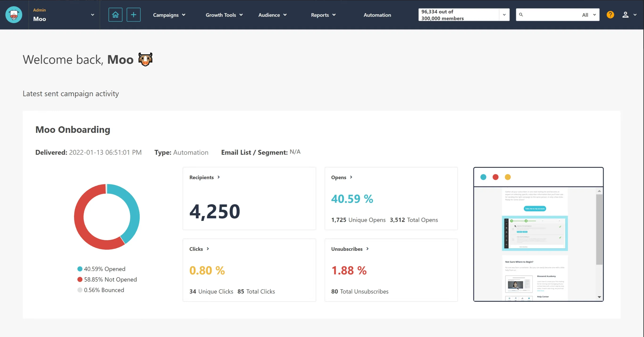Image resolution: width=644 pixels, height=337 pixels.
Task: Expand the Audience dropdown
Action: [x=273, y=15]
